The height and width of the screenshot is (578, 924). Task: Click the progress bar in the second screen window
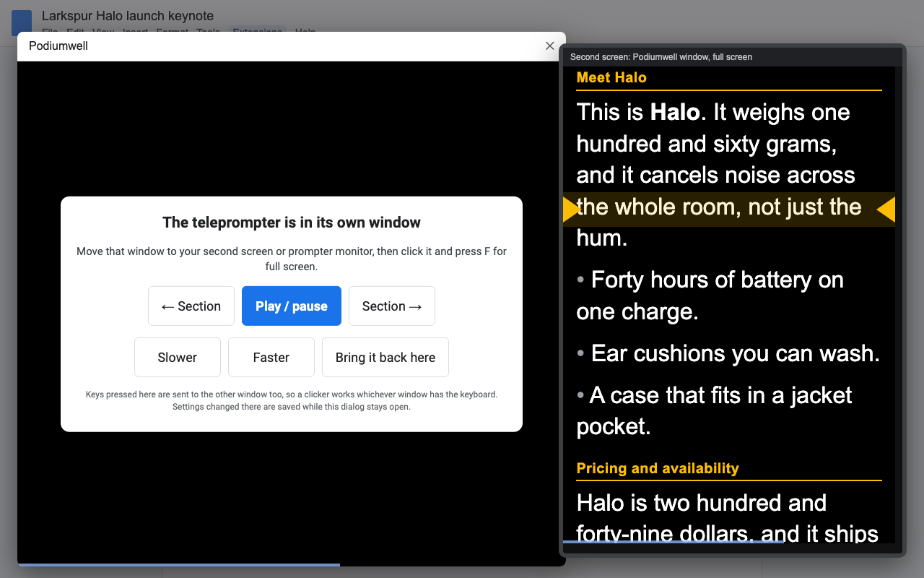coord(729,541)
